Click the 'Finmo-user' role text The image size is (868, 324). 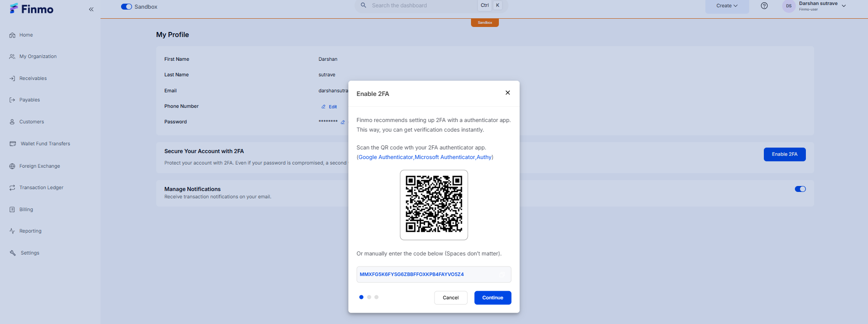(x=808, y=10)
